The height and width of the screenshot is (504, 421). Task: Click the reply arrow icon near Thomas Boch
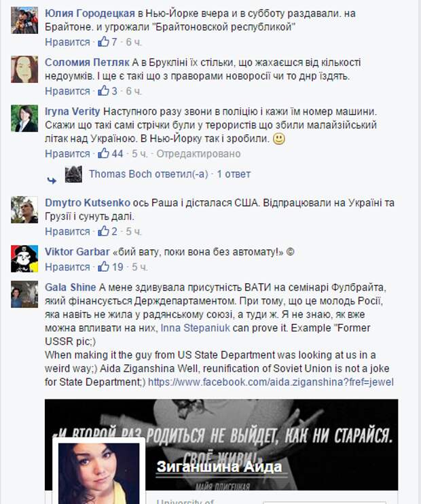[x=52, y=181]
